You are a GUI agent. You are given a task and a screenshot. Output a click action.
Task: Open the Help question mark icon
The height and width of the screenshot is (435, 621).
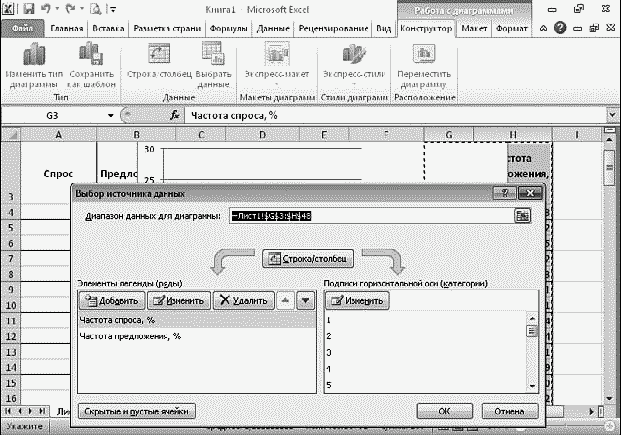[x=560, y=28]
